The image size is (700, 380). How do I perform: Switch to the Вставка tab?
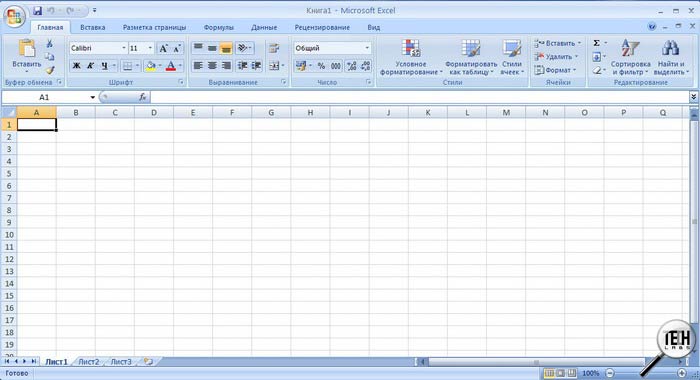click(92, 27)
